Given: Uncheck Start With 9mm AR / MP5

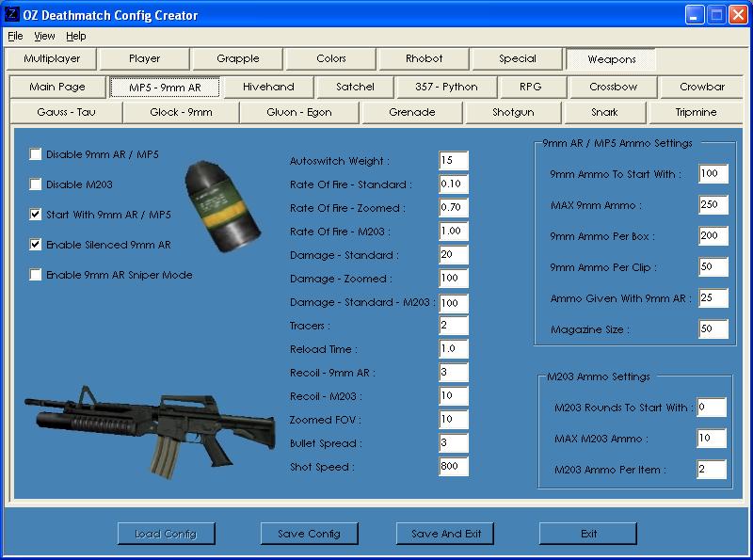Looking at the screenshot, I should [35, 215].
